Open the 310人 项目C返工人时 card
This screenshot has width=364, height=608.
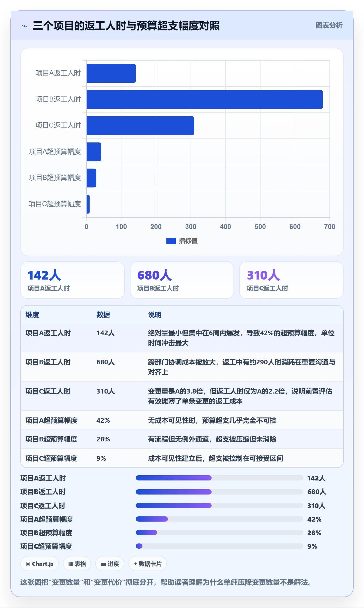[291, 280]
